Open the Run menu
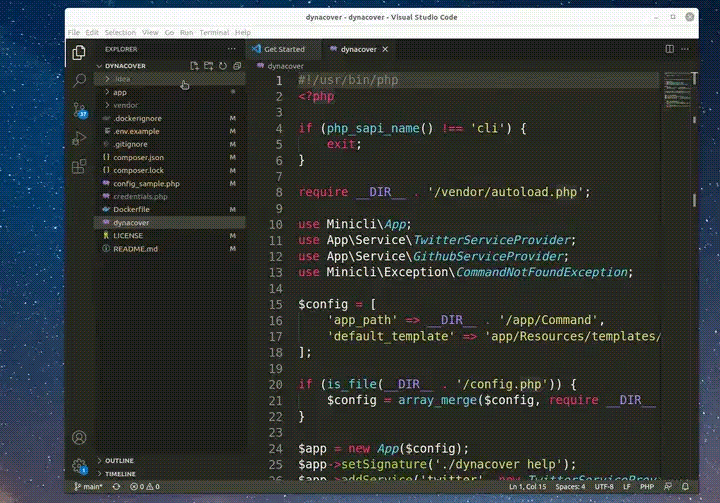 (186, 33)
